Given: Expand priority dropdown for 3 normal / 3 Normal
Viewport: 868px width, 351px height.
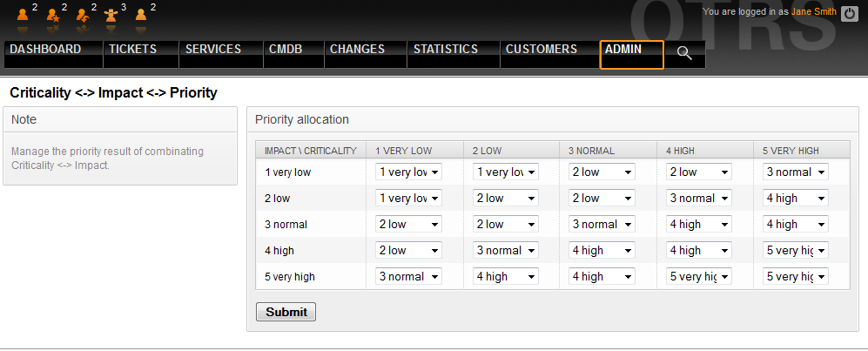Looking at the screenshot, I should [x=602, y=225].
